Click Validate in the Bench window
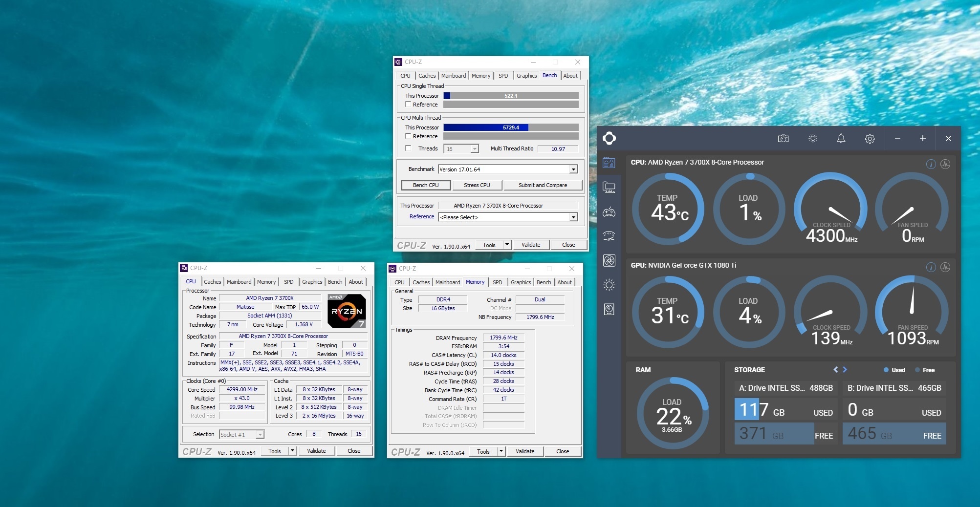The width and height of the screenshot is (980, 507). (x=531, y=245)
